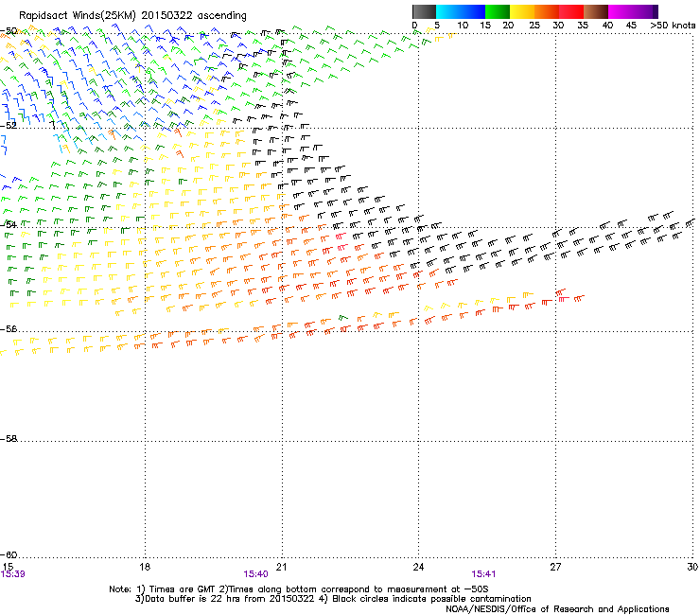Click the '45' legend scale label
Image resolution: width=700 pixels, height=615 pixels.
[631, 26]
